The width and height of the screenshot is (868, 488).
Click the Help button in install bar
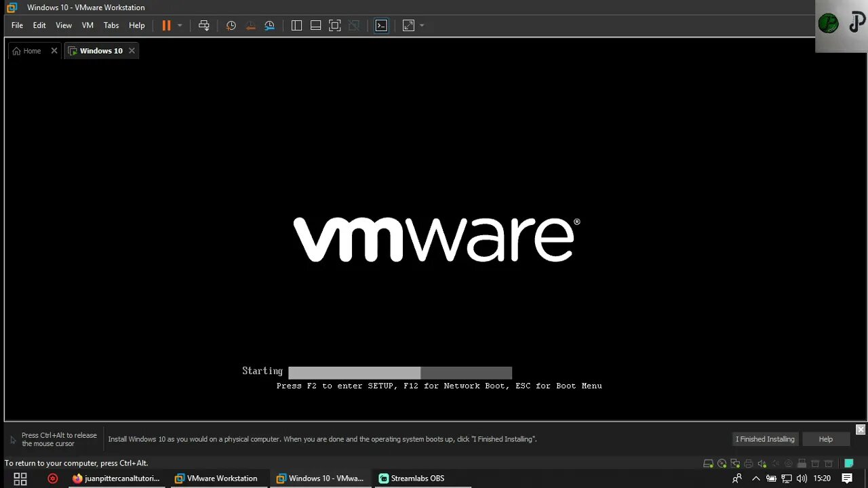pos(825,439)
